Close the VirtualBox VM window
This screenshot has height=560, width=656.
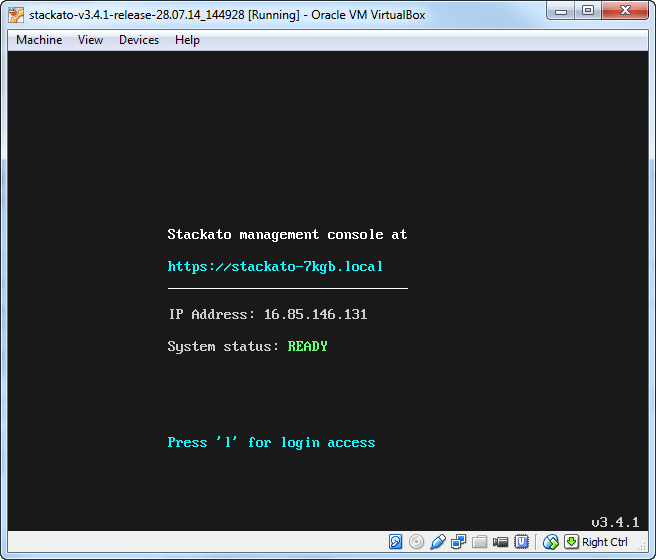pyautogui.click(x=625, y=10)
